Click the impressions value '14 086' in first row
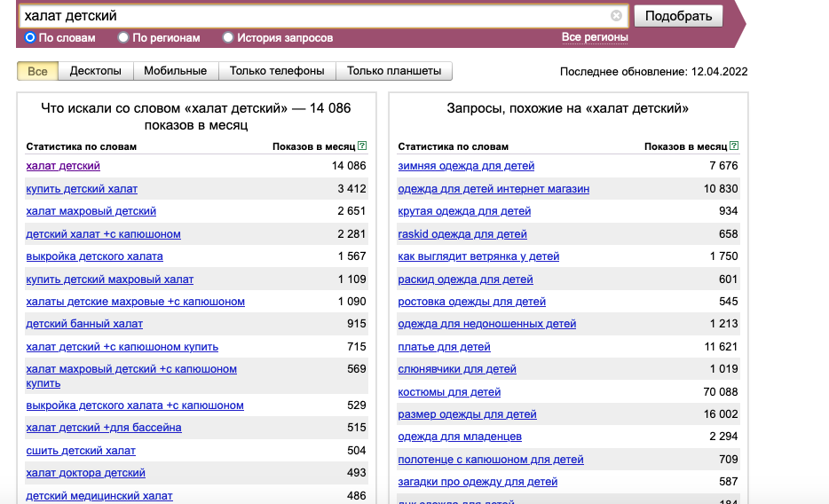829x504 pixels. pos(349,166)
